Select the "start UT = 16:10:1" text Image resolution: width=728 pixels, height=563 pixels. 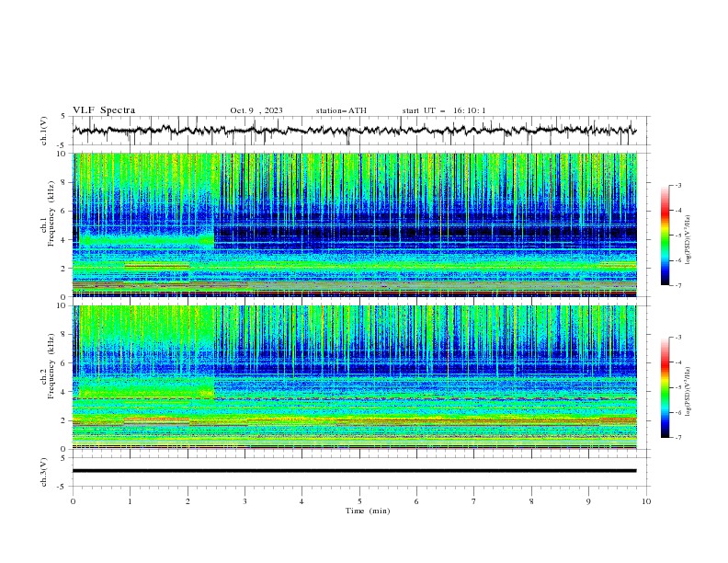coord(444,110)
